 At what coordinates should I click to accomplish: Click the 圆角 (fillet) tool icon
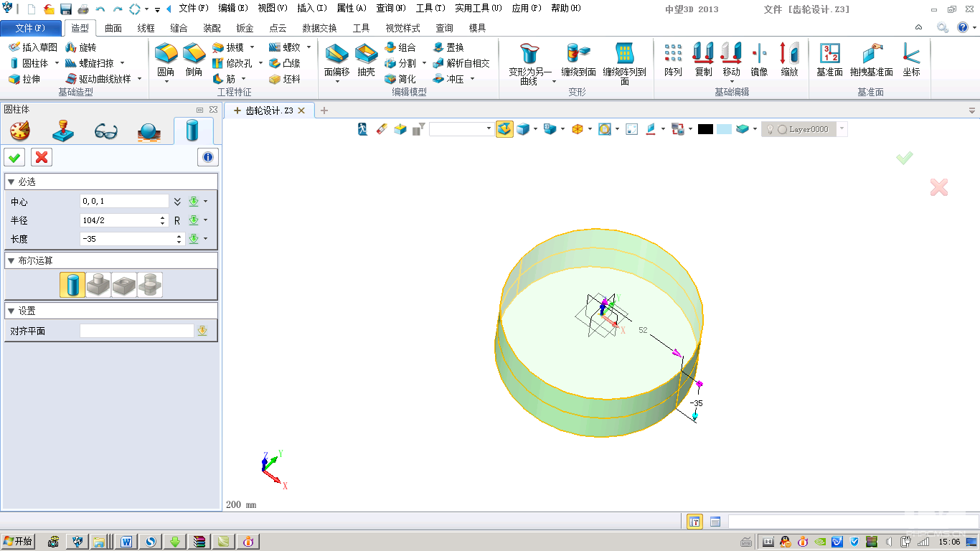[x=166, y=55]
